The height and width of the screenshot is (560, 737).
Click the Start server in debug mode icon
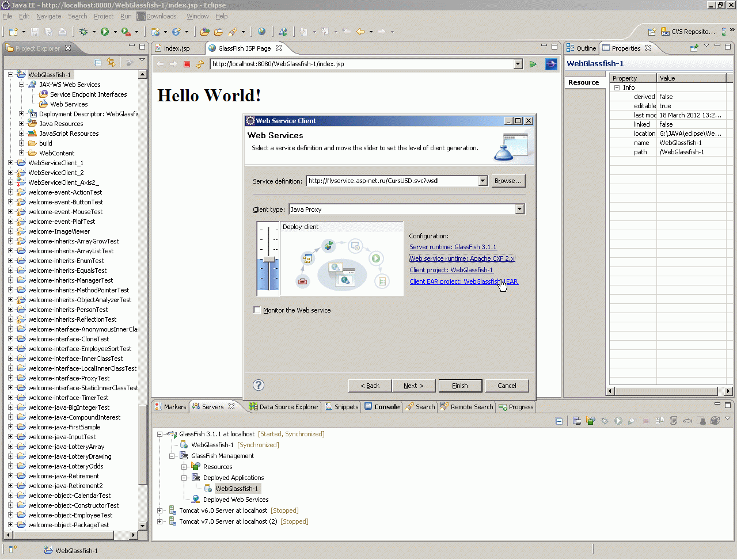[x=605, y=421]
